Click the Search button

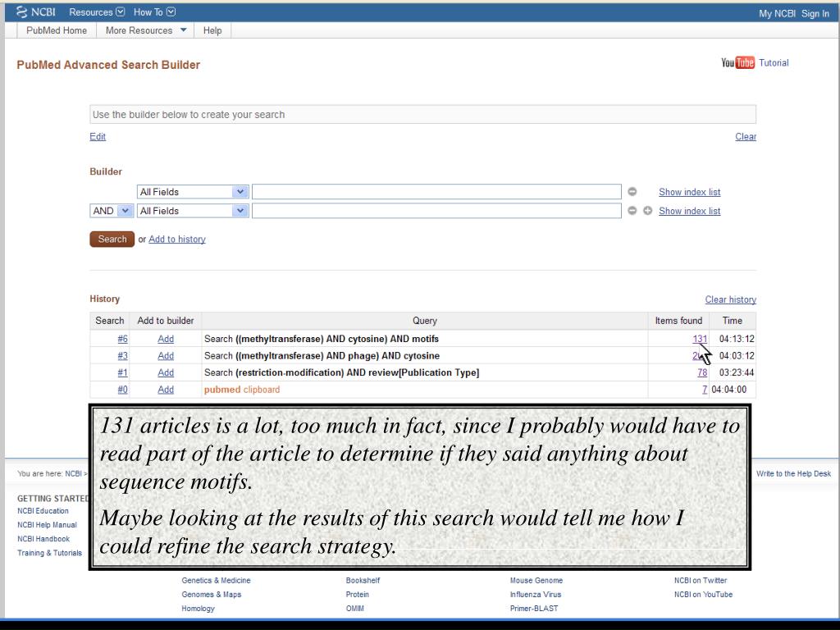pyautogui.click(x=112, y=239)
